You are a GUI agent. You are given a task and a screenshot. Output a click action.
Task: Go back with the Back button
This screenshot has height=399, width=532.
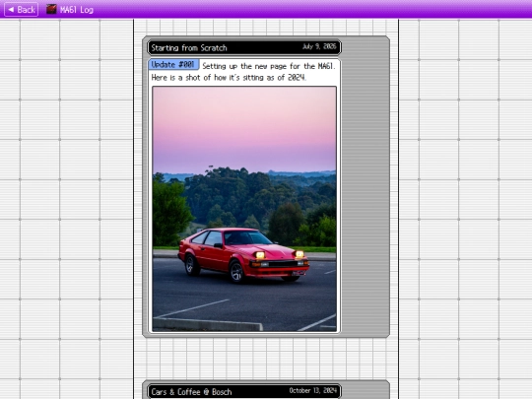coord(21,10)
